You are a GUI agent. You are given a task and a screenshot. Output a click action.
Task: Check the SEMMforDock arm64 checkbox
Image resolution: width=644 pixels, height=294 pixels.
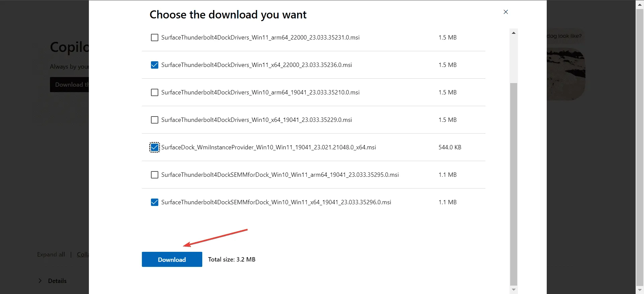(x=155, y=175)
